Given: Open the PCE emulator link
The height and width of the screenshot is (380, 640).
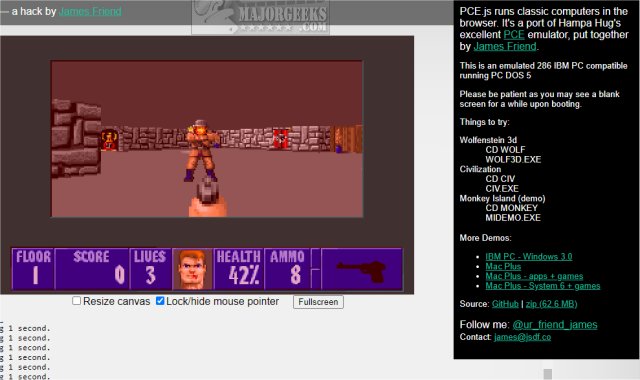Looking at the screenshot, I should click(514, 35).
